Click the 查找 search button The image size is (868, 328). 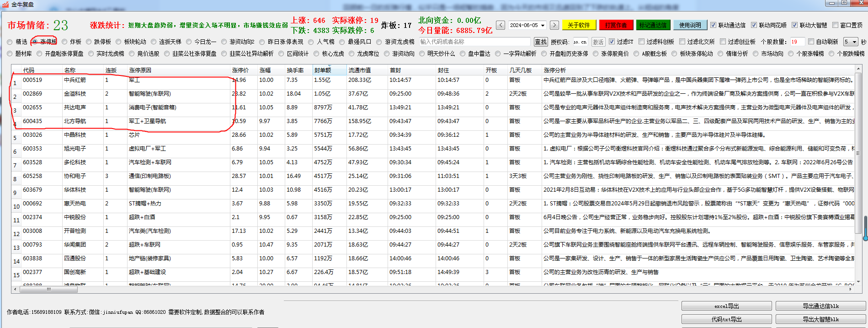[x=541, y=42]
